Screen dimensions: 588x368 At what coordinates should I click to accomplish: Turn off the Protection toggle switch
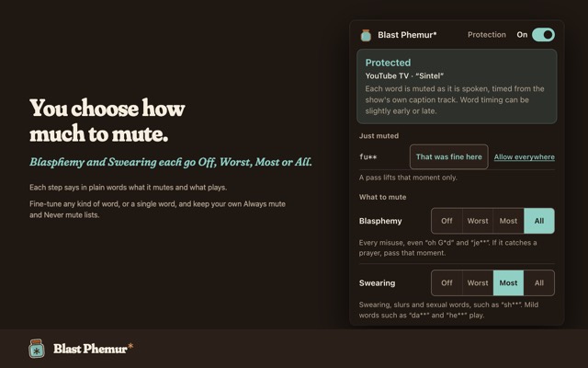point(543,35)
